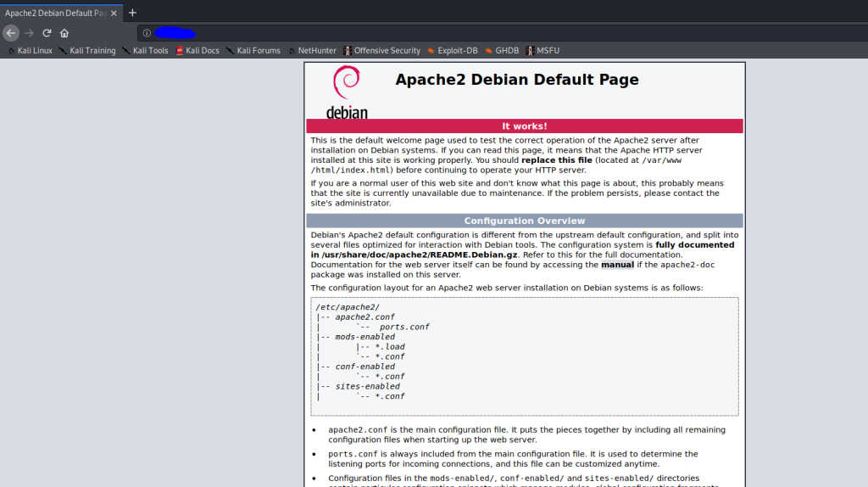This screenshot has height=487, width=868.
Task: Reload the current page
Action: (47, 33)
